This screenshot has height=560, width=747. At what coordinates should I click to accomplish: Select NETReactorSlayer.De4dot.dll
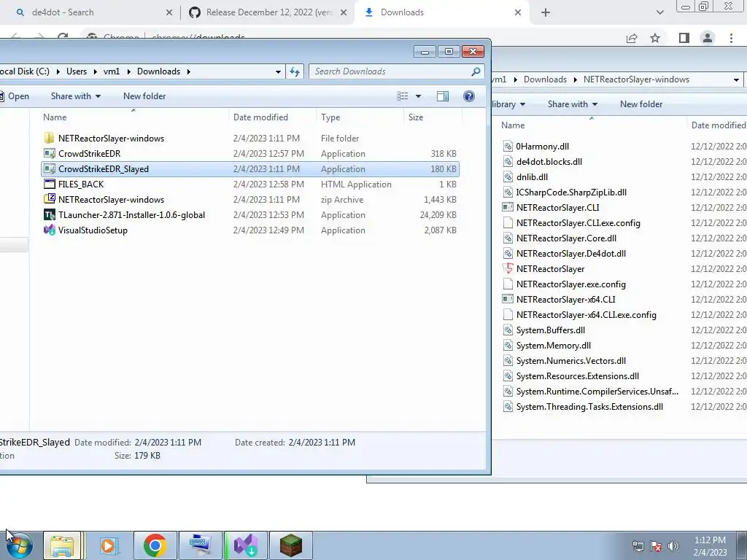tap(570, 253)
